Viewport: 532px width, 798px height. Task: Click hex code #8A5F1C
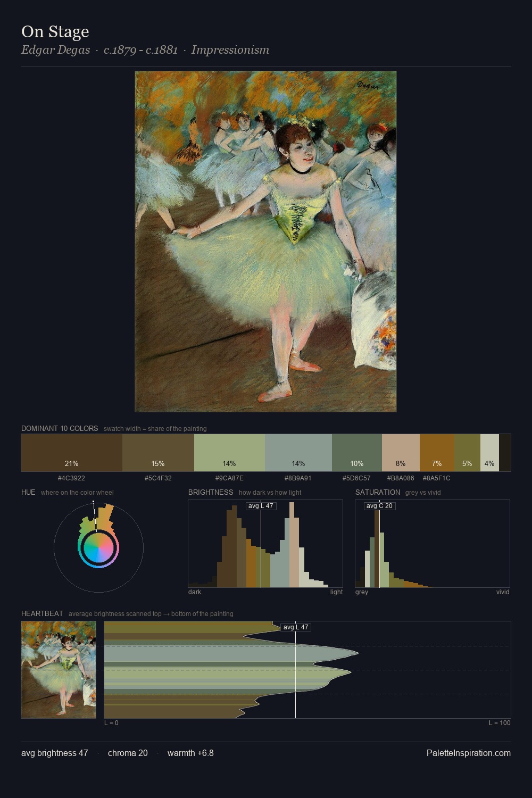point(436,478)
